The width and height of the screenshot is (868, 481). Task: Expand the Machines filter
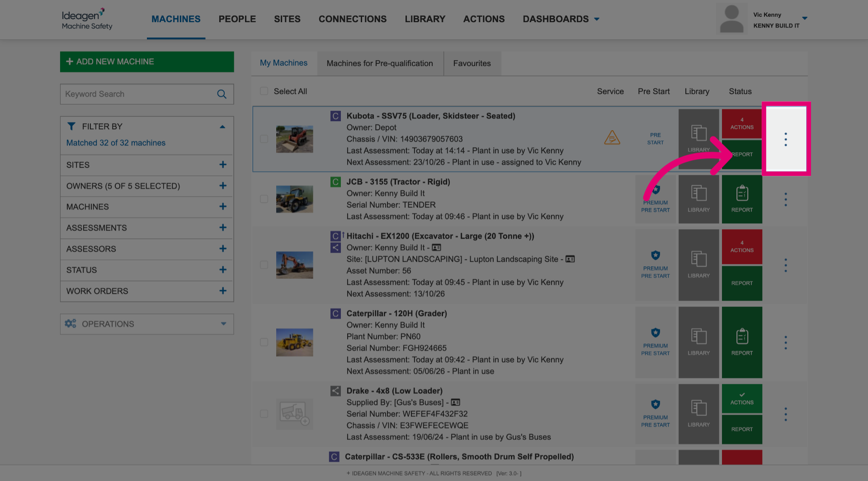coord(223,207)
